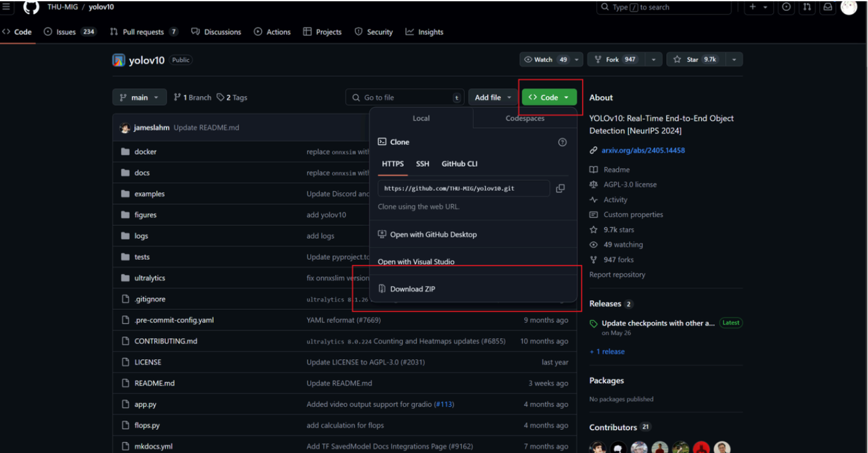Viewport: 868px width, 453px height.
Task: Click the plus create new icon
Action: [753, 7]
